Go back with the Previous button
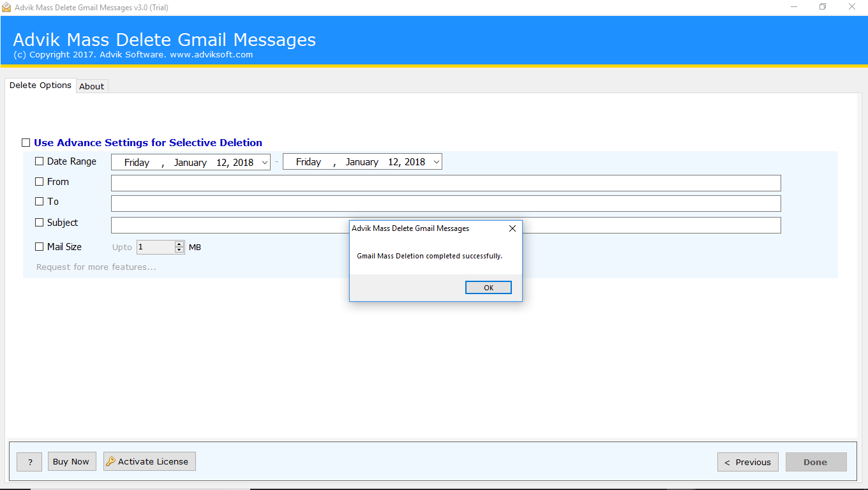The image size is (868, 490). [747, 462]
